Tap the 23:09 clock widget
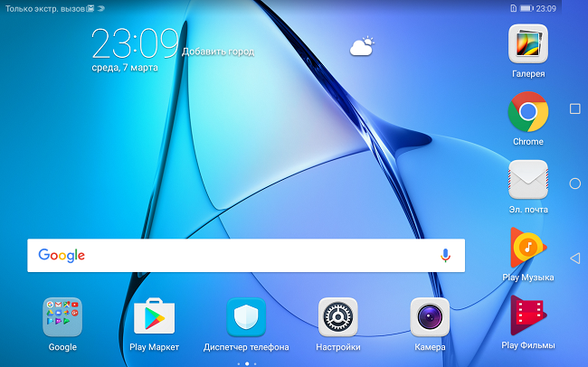Viewport: 588px width, 367px height. point(135,43)
